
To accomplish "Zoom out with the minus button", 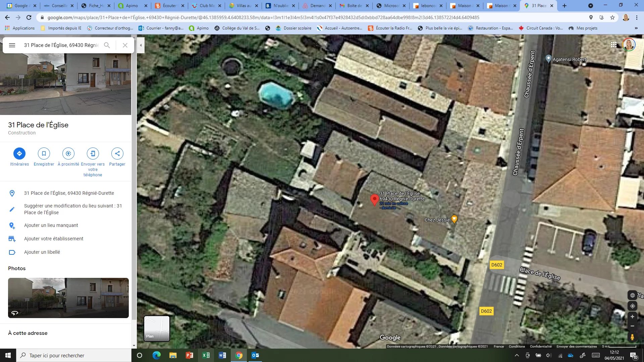I will [632, 326].
